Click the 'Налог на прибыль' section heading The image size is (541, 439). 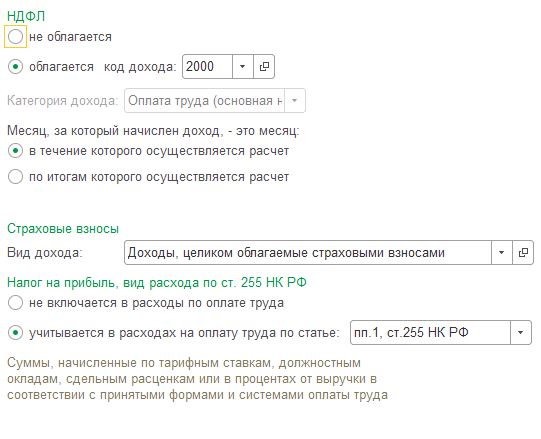(x=157, y=283)
